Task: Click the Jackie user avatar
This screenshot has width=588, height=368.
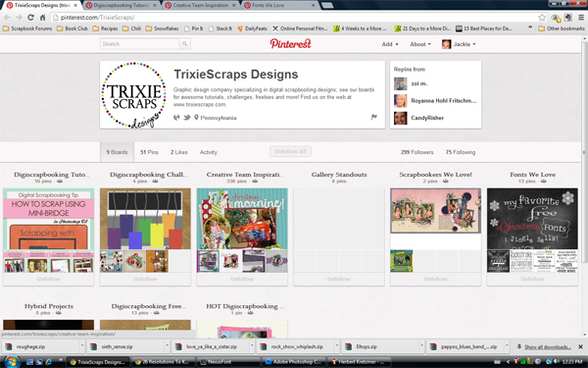Action: pos(446,44)
